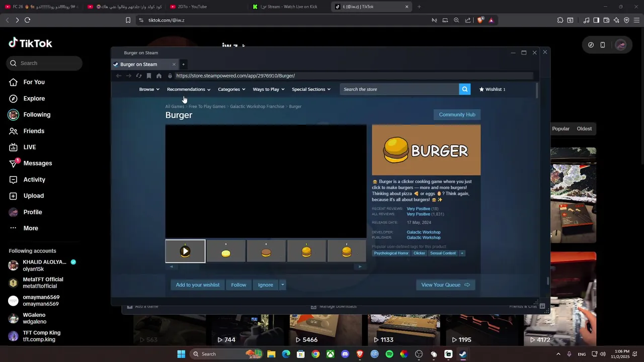The height and width of the screenshot is (362, 644).
Task: Expand the Browse menu
Action: point(149,89)
